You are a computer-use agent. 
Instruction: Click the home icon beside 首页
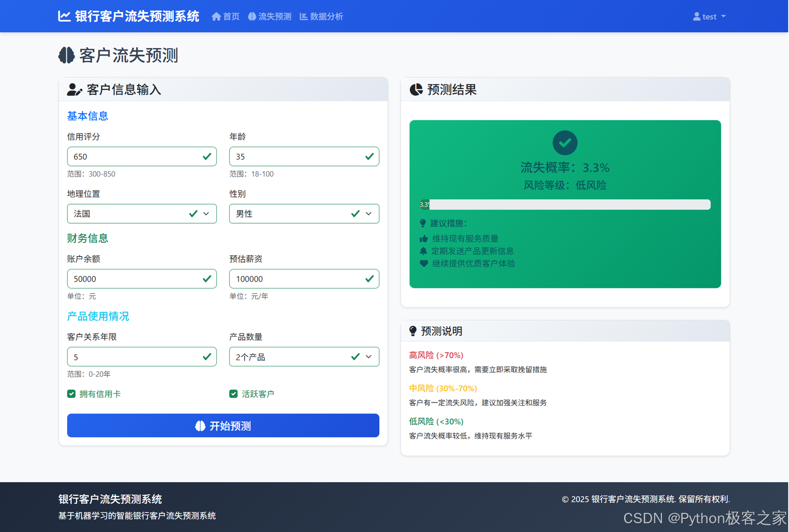point(216,16)
